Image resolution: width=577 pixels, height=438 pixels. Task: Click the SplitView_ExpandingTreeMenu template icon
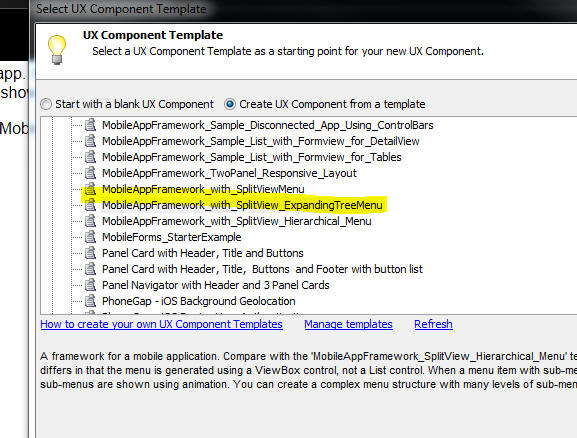90,205
